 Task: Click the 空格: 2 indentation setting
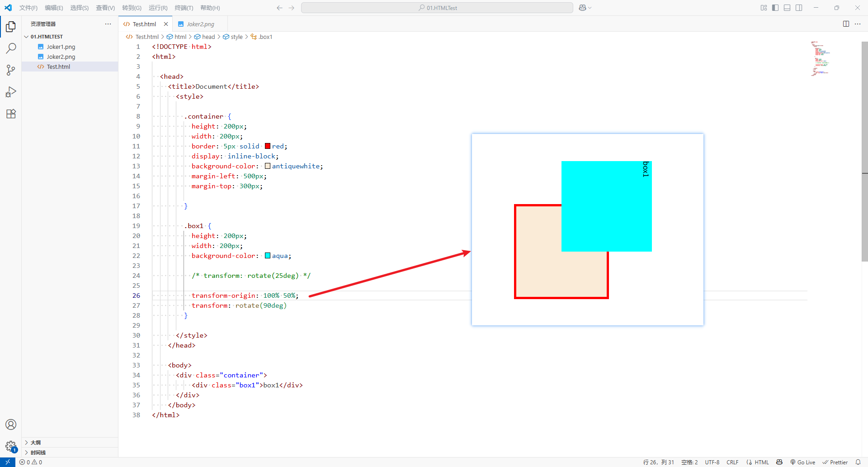689,462
